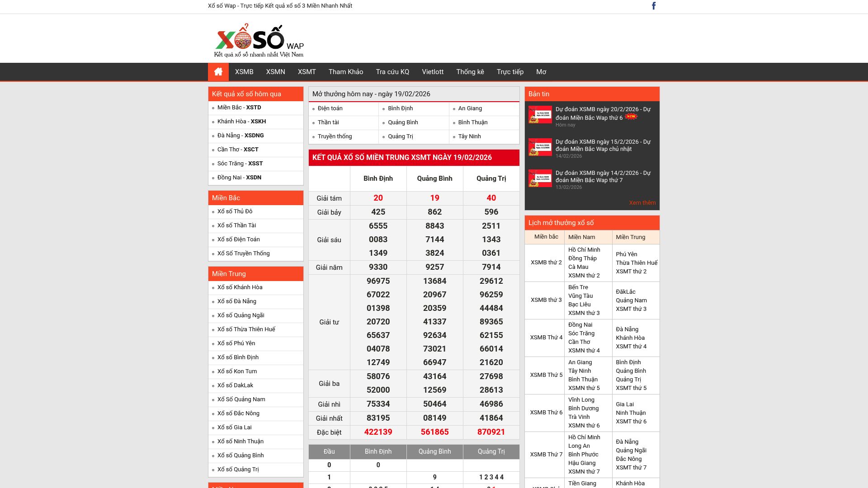The width and height of the screenshot is (868, 488).
Task: Open the Xem thêm link in Bản tin
Action: [x=642, y=202]
